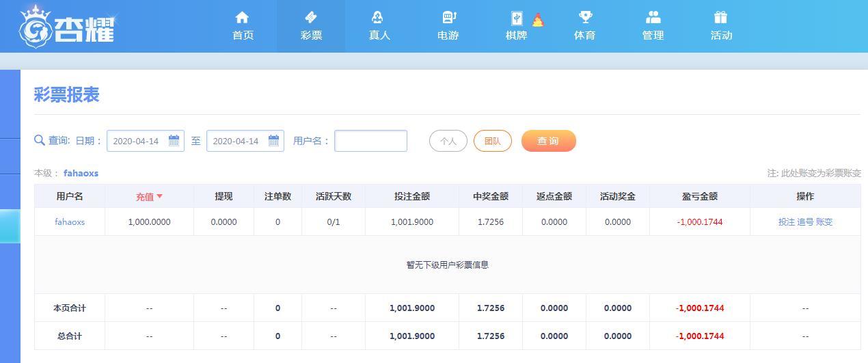The height and width of the screenshot is (363, 868).
Task: Focus the 用户名 input box
Action: click(x=370, y=141)
